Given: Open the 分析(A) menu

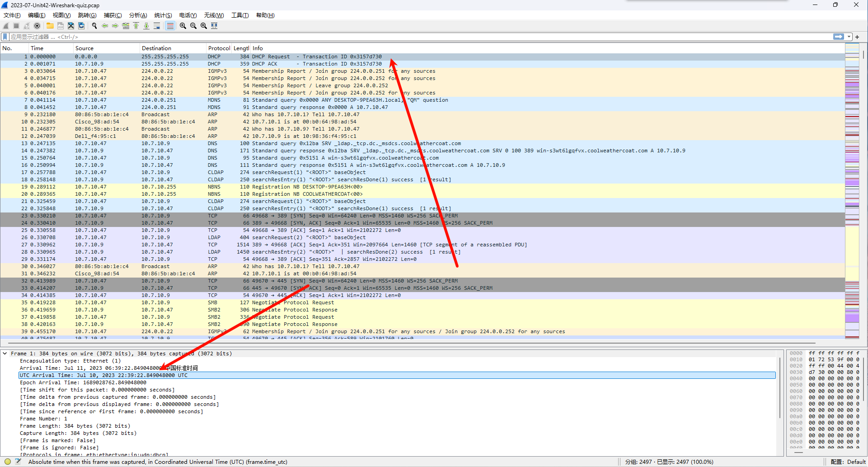Looking at the screenshot, I should click(x=137, y=15).
